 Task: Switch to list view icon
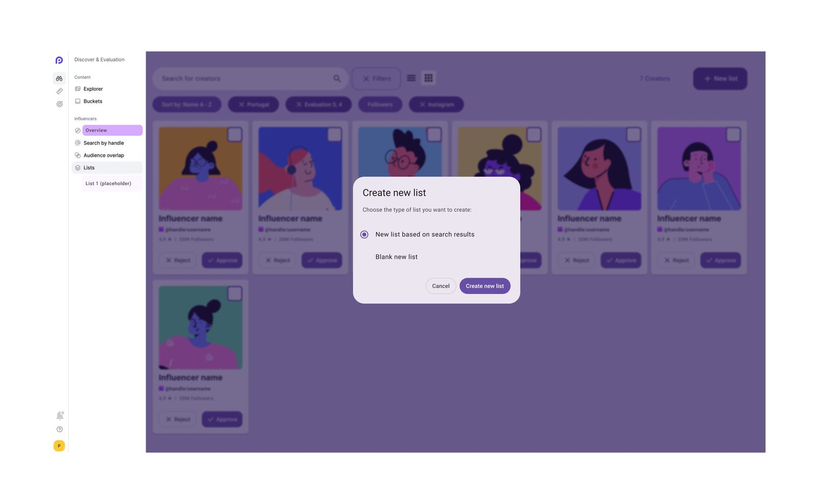coord(411,78)
